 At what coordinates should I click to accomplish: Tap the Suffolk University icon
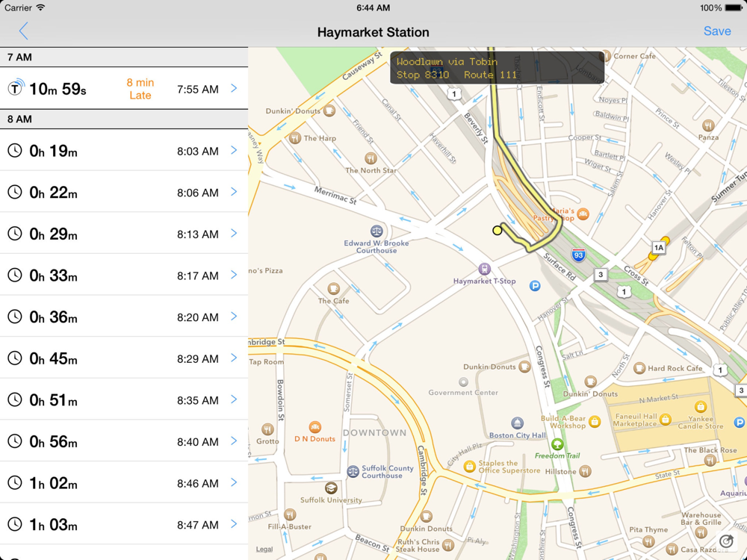coord(331,488)
